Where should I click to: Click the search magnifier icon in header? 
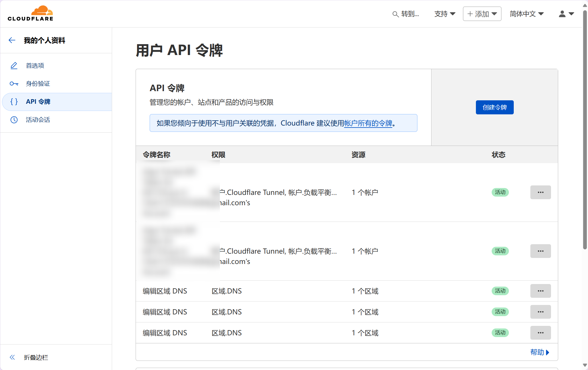395,14
